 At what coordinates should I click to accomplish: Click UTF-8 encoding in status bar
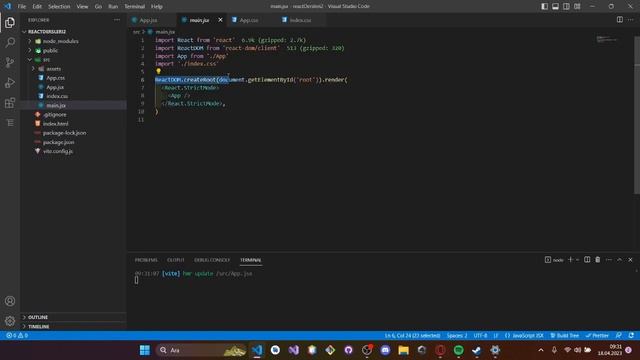point(480,336)
